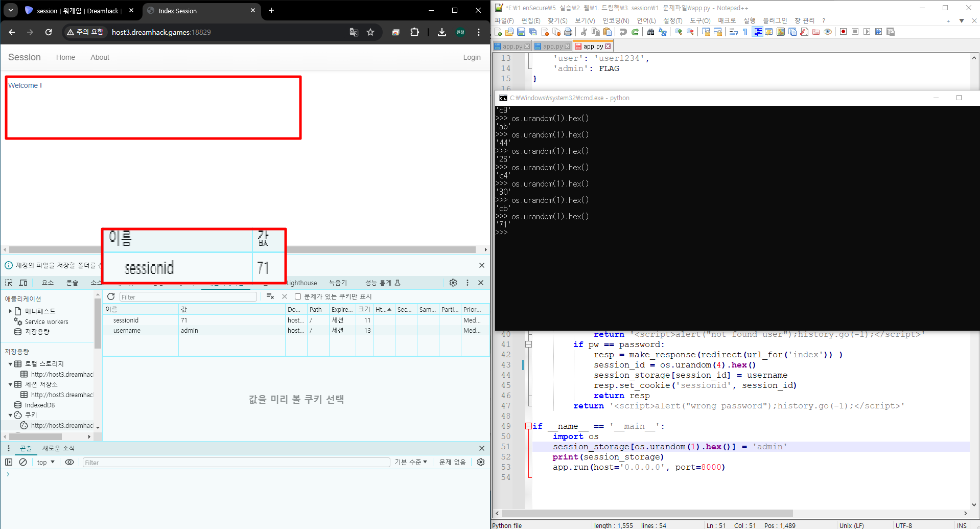This screenshot has width=980, height=529.
Task: Toggle synchronize vertical scrolling icon in Notepad++
Action: point(706,32)
